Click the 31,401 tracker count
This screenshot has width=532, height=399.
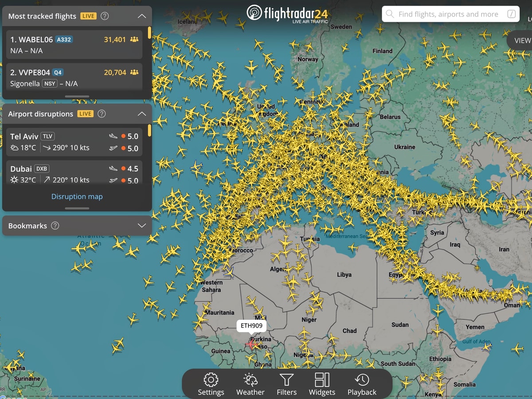(115, 39)
